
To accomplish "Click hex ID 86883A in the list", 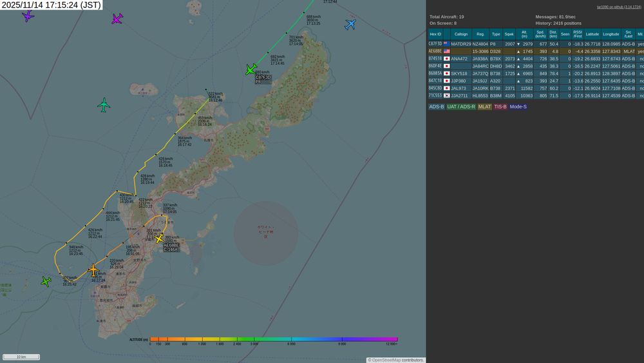I will [x=435, y=74].
